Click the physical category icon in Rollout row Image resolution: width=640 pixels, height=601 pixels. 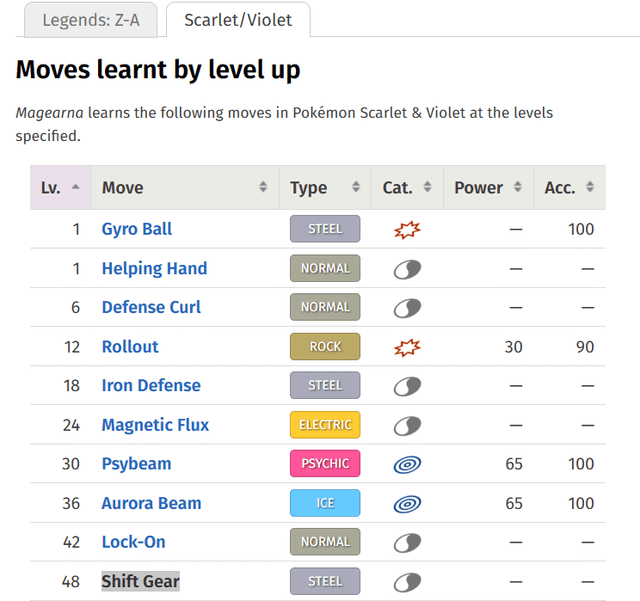407,347
